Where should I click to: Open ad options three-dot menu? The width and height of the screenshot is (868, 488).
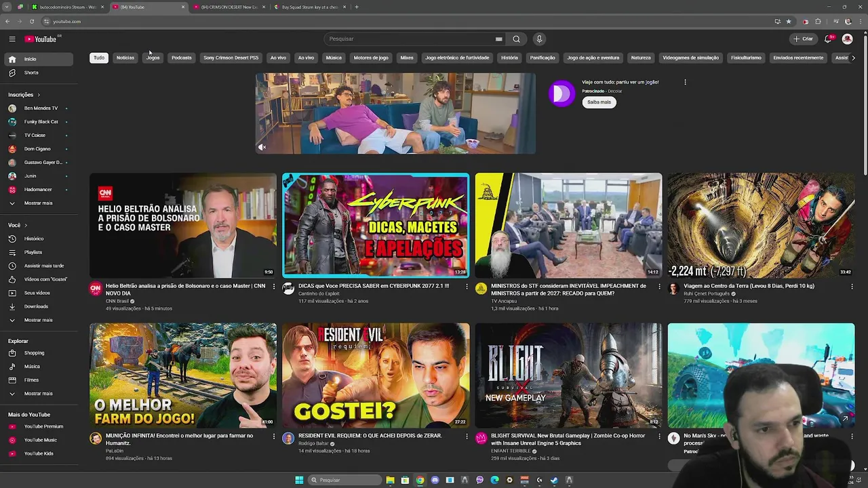click(x=685, y=82)
